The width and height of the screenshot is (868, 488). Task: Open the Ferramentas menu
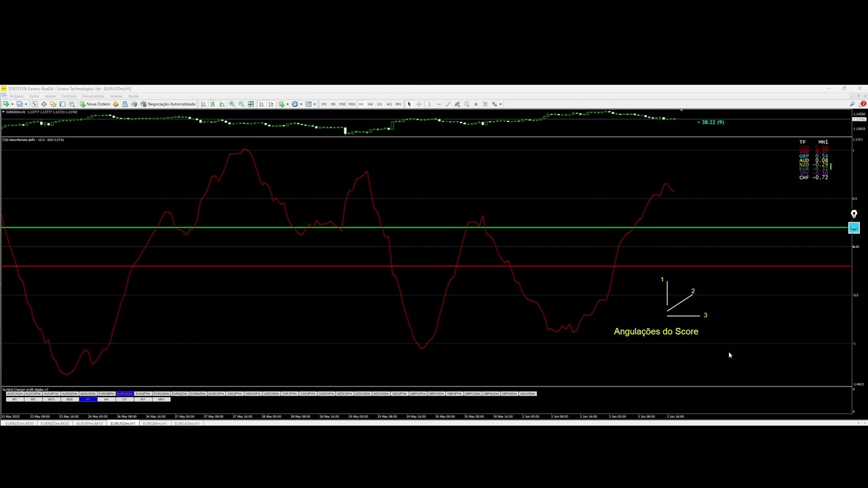pos(93,96)
